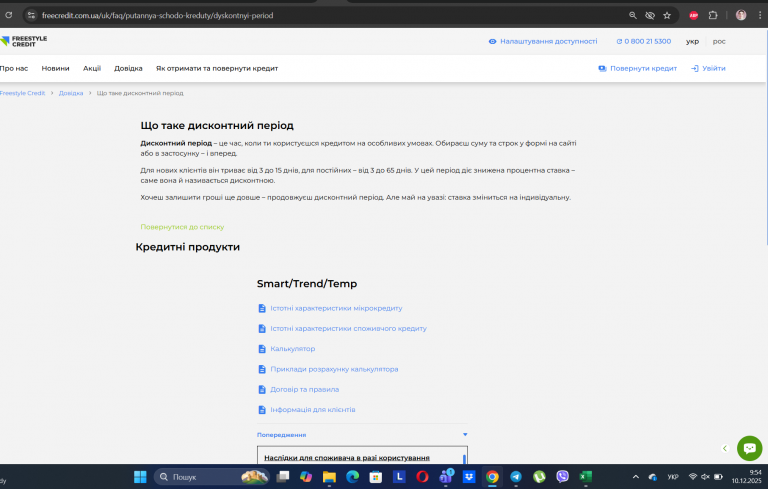Click Повернутися до списку link

(x=182, y=227)
